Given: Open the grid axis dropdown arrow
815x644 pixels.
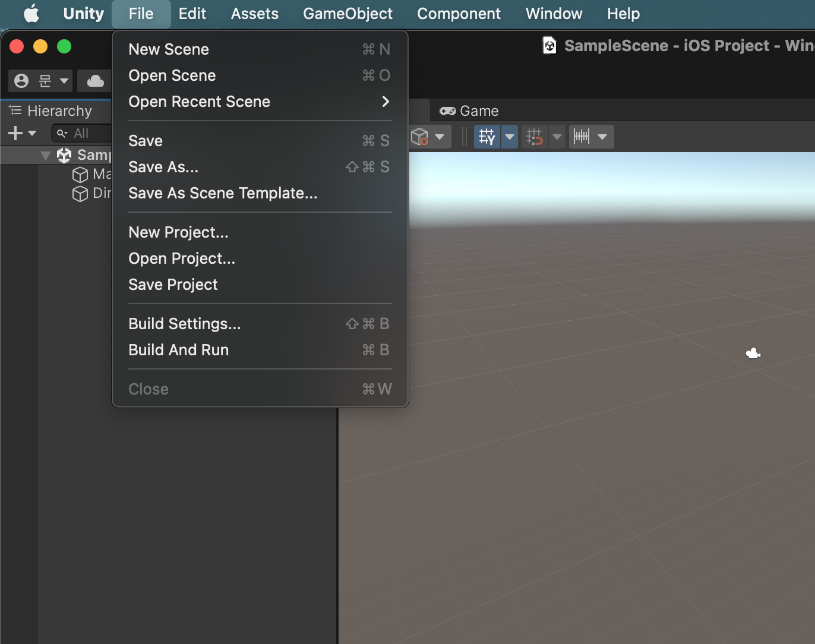Looking at the screenshot, I should 510,137.
